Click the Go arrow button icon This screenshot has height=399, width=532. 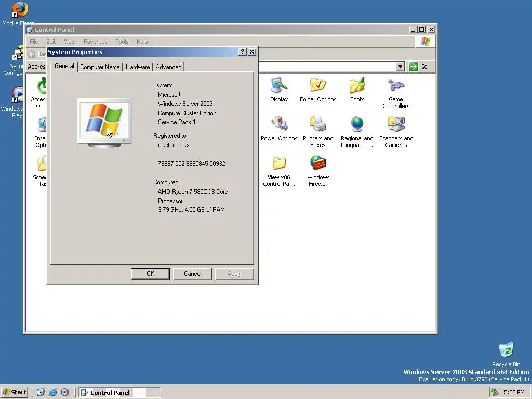413,66
